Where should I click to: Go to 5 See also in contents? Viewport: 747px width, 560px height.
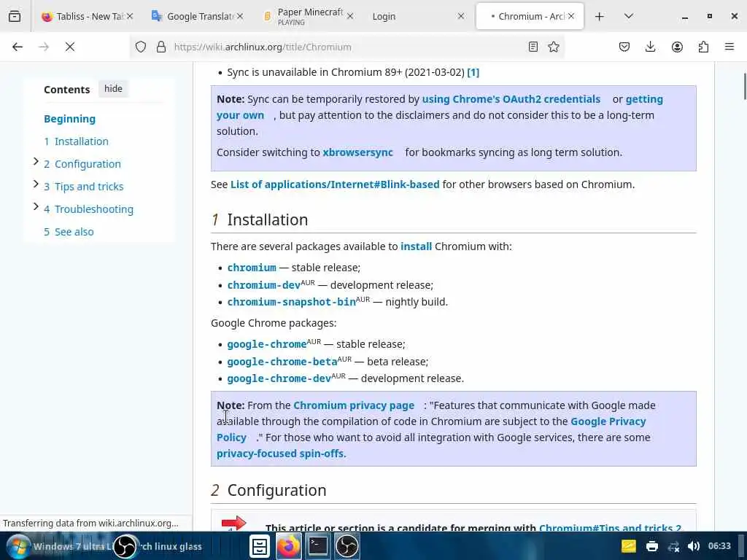pos(69,232)
